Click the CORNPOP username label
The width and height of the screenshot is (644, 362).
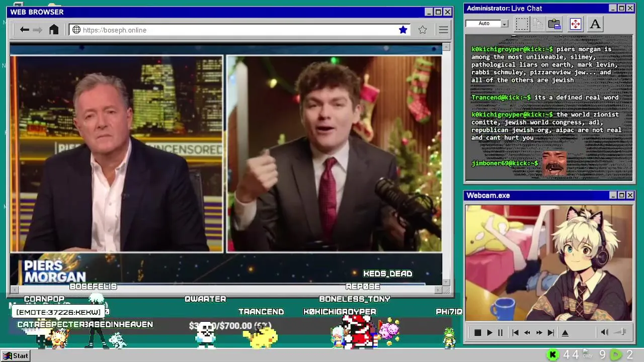click(44, 299)
